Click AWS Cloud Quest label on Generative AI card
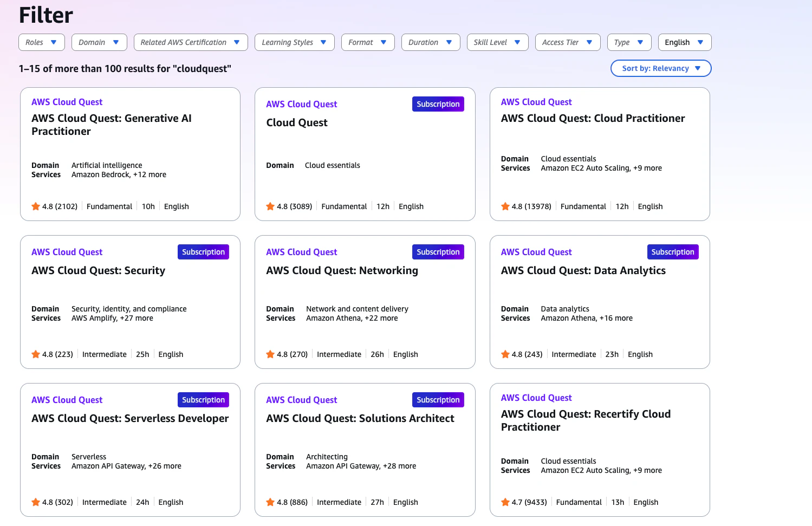Viewport: 812px width, 526px height. coord(67,102)
